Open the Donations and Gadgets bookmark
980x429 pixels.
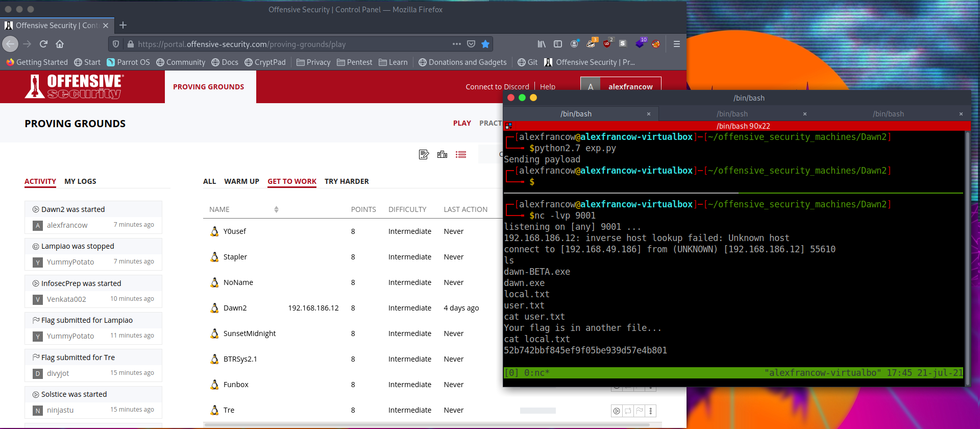[462, 62]
